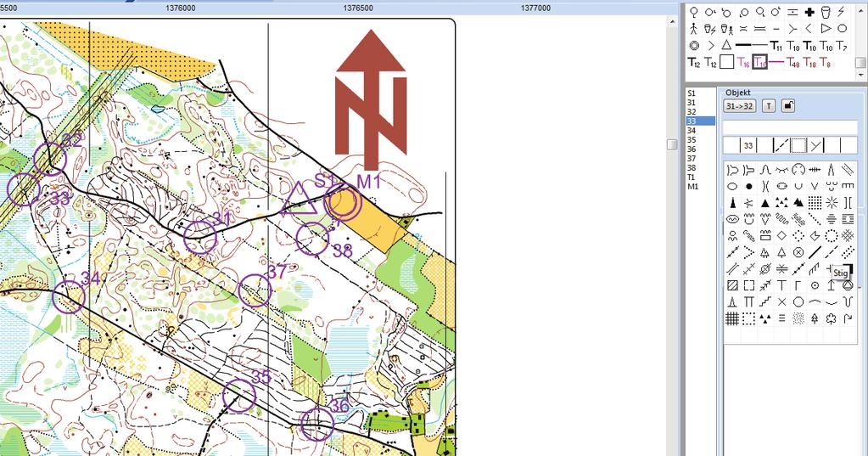This screenshot has width=868, height=456.
Task: Select the refreshment cup symbol
Action: pos(826,12)
